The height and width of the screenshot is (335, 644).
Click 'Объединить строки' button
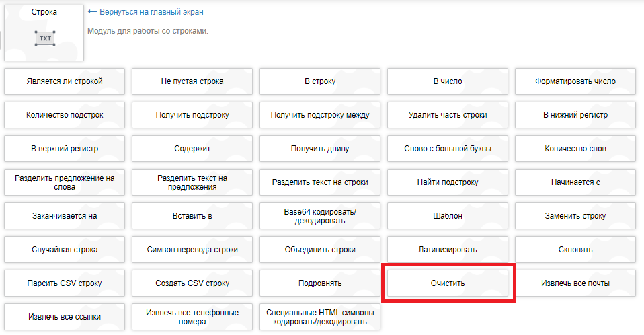[320, 250]
